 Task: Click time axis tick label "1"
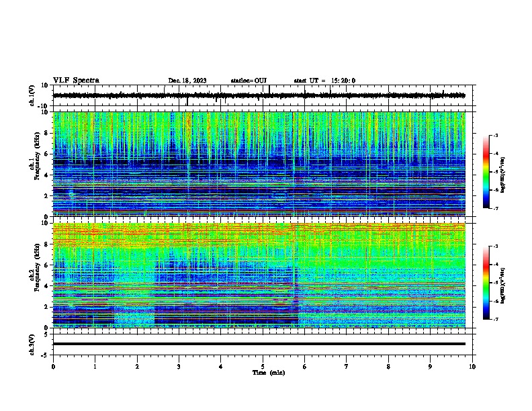(95, 367)
